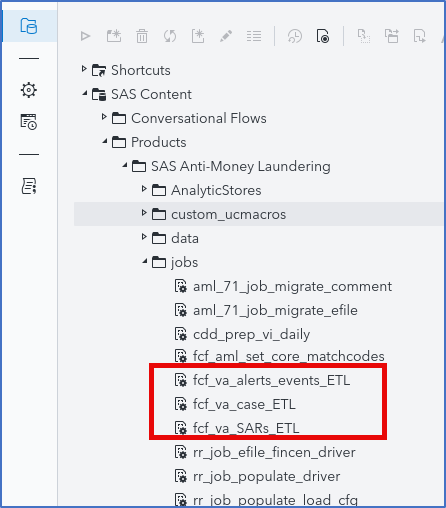The image size is (446, 508).
Task: Open the script list sidebar icon
Action: 29,186
